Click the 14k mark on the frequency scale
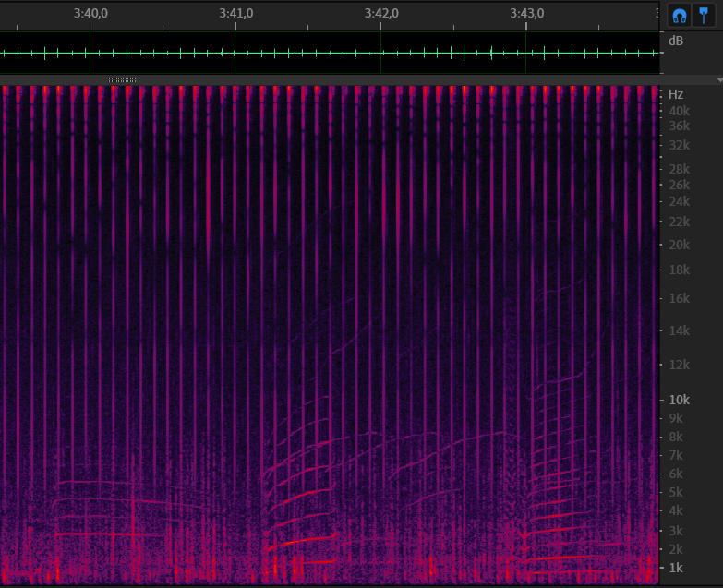This screenshot has width=723, height=588. coord(680,330)
